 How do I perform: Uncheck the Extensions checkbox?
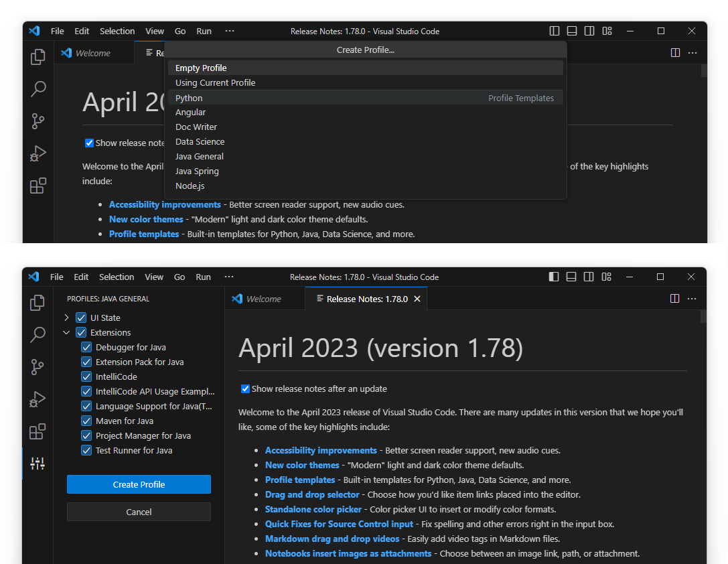[x=81, y=332]
